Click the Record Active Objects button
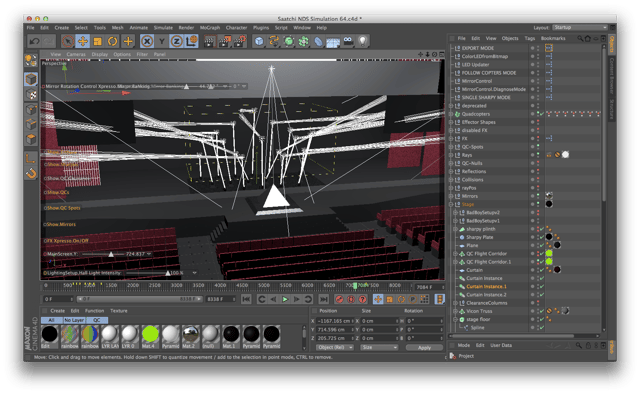Screen dimensions: 640x394 point(339,299)
